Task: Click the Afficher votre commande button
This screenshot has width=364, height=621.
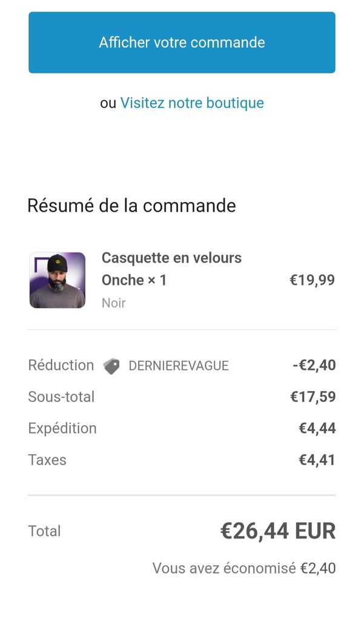Action: (182, 42)
